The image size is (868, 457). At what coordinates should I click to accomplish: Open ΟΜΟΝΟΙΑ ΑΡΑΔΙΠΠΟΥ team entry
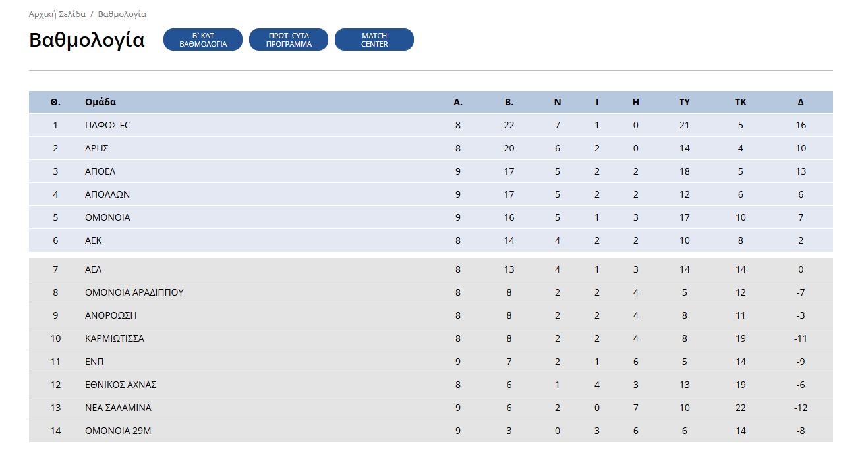coord(134,292)
